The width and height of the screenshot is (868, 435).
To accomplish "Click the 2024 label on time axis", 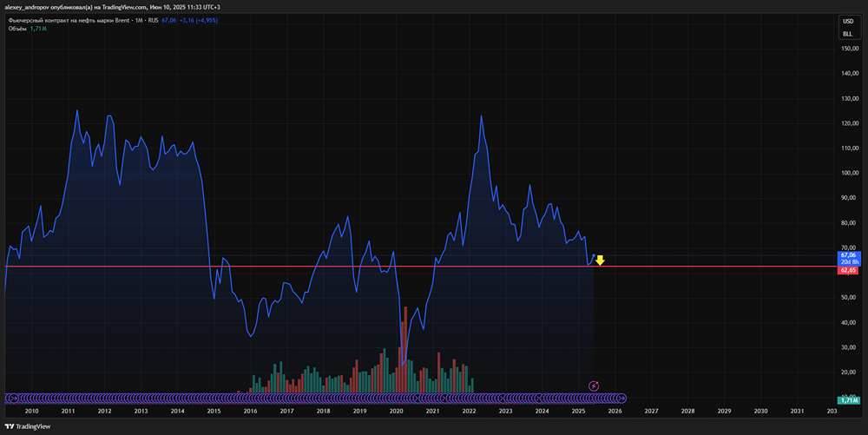I will pyautogui.click(x=542, y=412).
